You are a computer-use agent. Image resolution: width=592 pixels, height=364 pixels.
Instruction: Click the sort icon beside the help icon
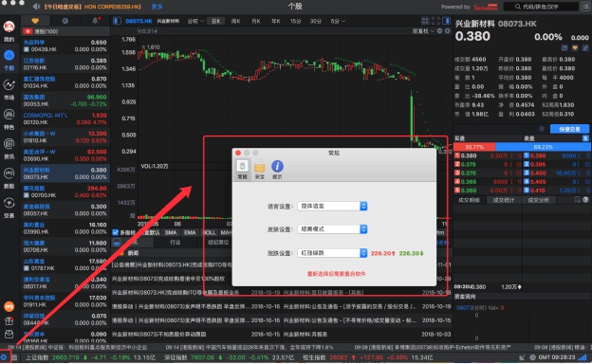point(577,200)
